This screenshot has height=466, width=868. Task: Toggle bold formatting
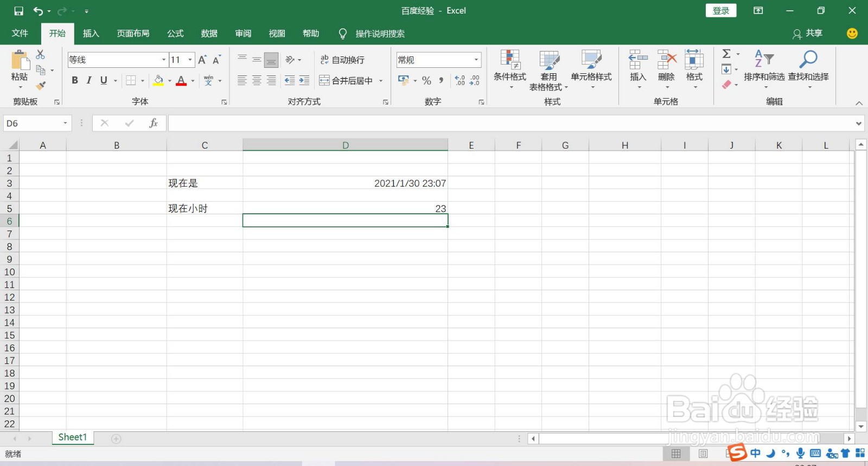click(75, 80)
